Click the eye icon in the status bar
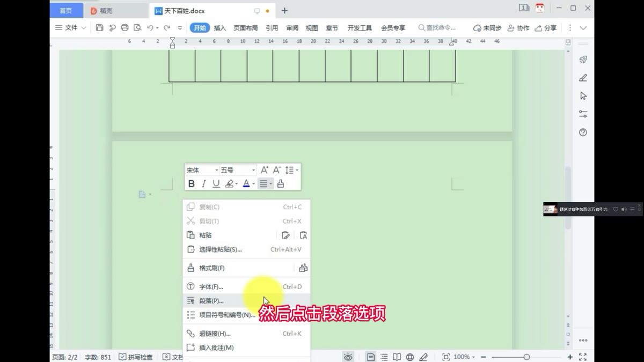Viewport: 644px width, 362px height. [x=348, y=357]
